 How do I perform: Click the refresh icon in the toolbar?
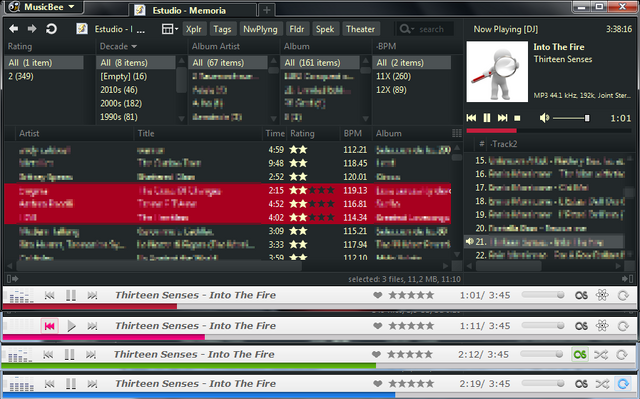[51, 29]
